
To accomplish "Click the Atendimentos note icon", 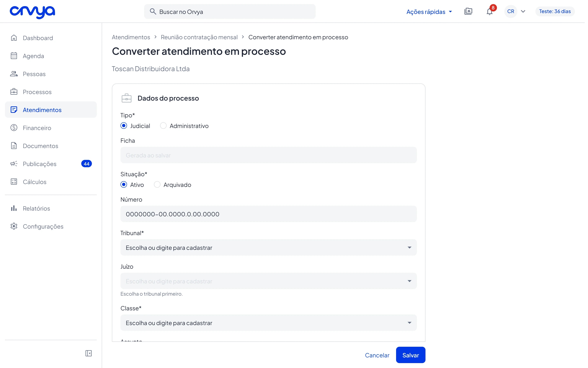I will point(14,110).
